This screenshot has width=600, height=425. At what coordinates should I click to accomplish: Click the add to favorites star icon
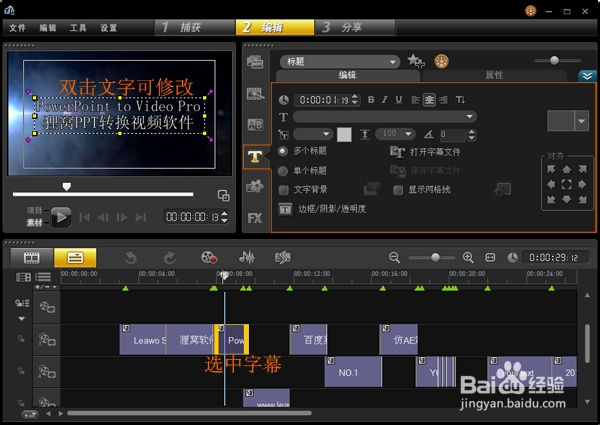click(x=416, y=61)
